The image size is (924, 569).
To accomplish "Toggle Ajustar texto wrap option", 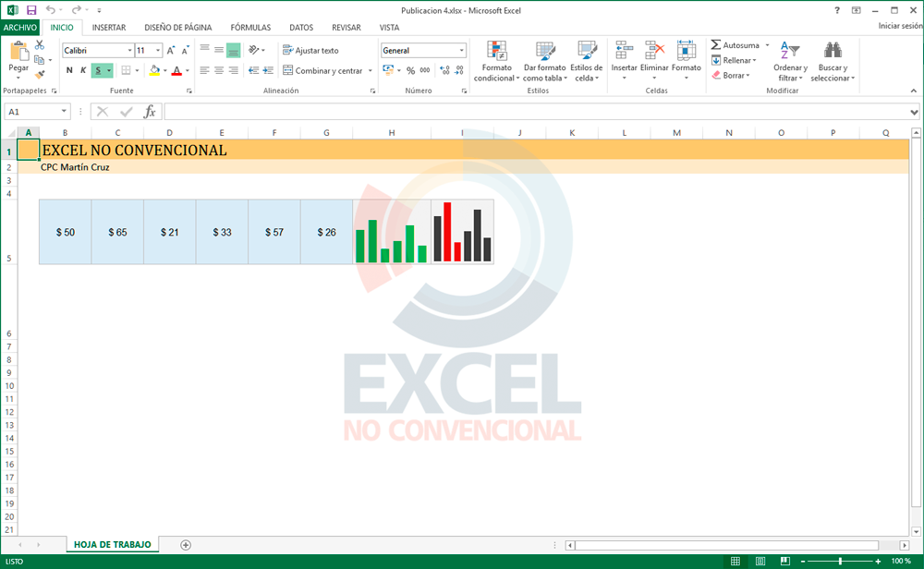I will pos(310,51).
